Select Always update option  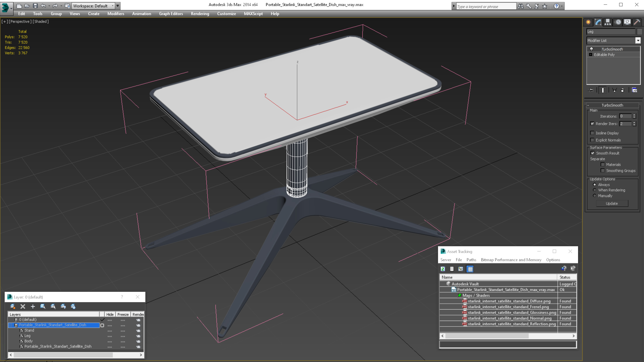[x=595, y=185]
